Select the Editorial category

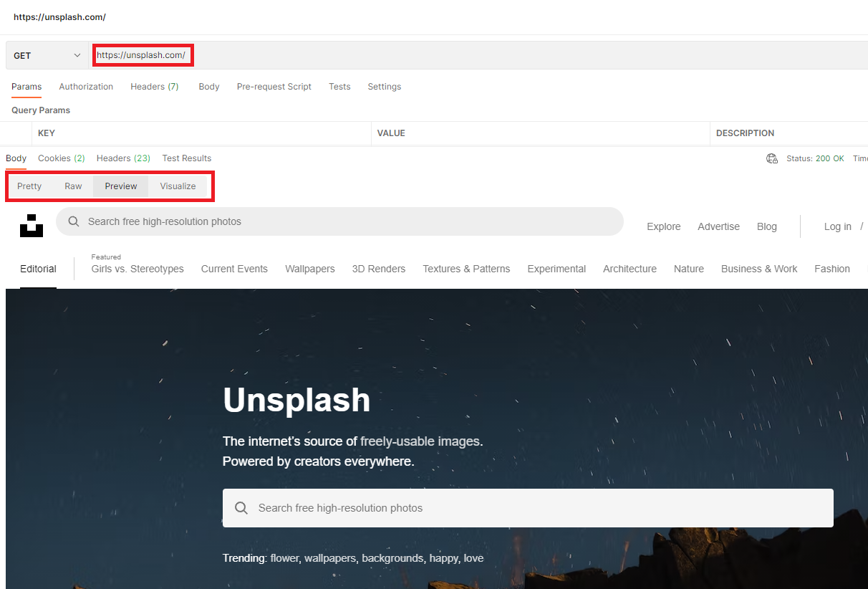38,269
